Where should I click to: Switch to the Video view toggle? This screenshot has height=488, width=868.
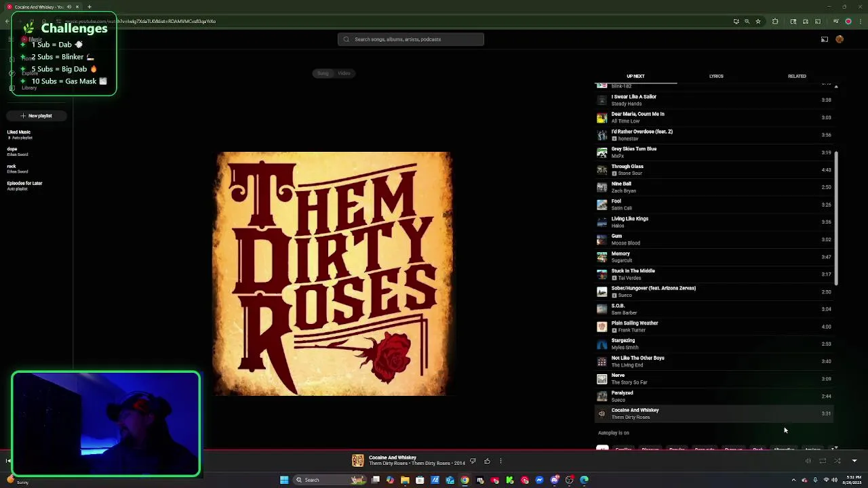point(344,73)
